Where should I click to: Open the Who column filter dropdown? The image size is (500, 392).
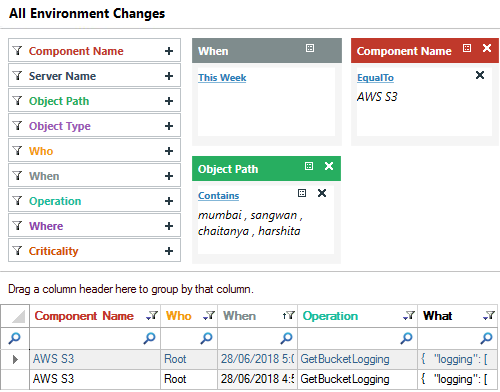pyautogui.click(x=209, y=316)
